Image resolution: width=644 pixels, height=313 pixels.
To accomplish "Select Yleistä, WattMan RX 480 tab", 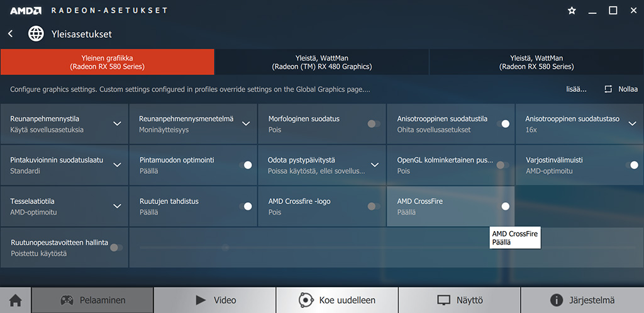I will tap(321, 62).
